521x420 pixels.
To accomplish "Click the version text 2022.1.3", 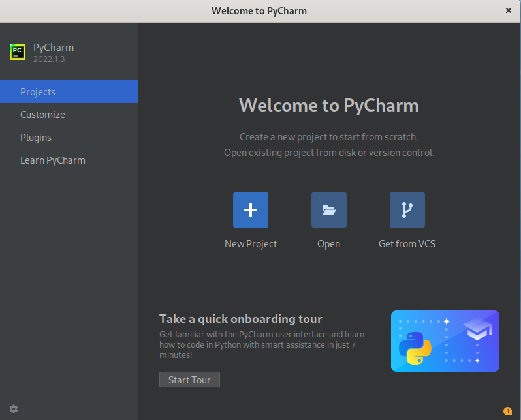I will coord(49,59).
